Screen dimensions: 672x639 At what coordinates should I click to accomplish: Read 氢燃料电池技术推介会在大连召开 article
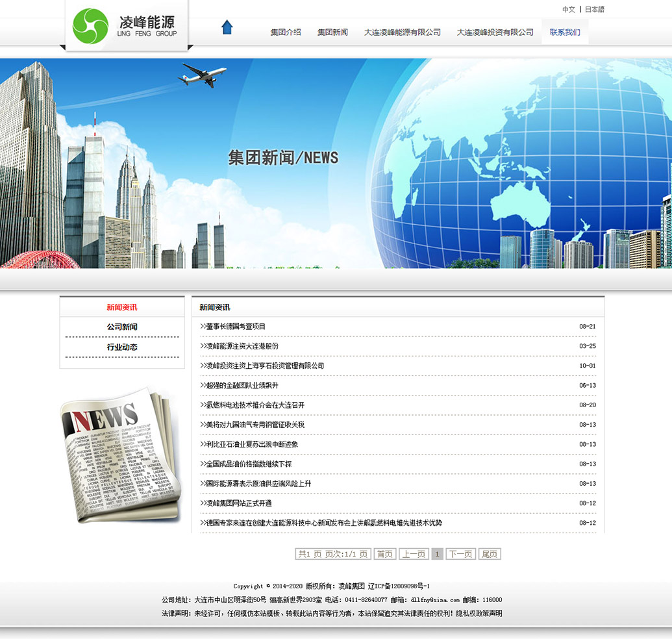tap(255, 405)
